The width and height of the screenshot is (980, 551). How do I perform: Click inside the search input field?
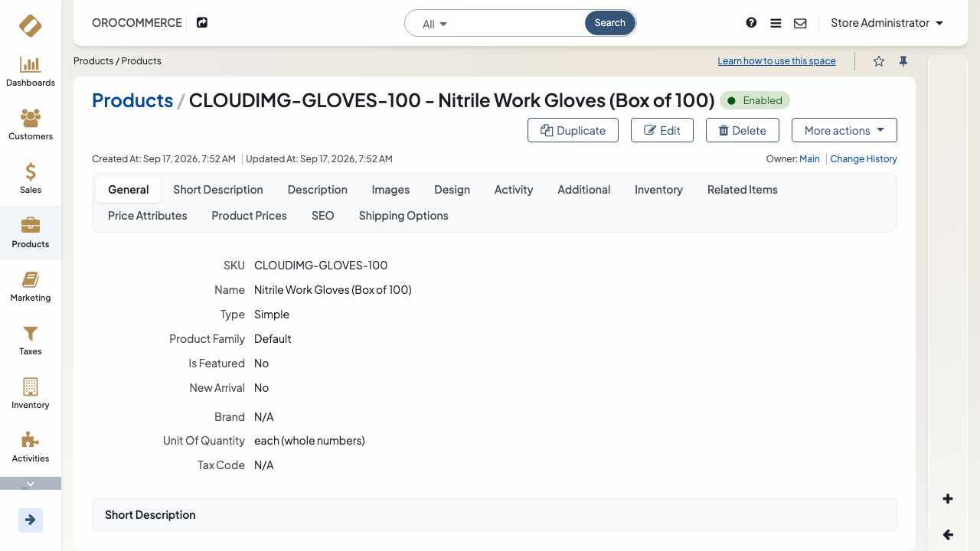click(x=517, y=24)
